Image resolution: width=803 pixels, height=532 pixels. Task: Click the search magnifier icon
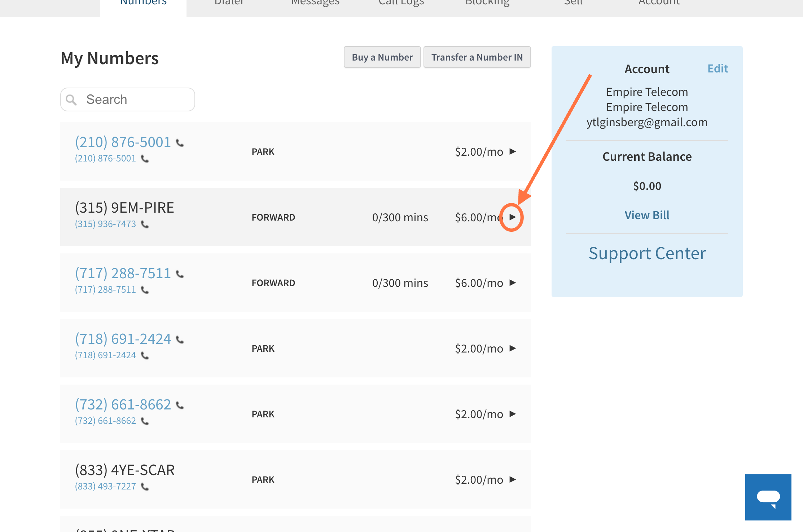pyautogui.click(x=71, y=100)
